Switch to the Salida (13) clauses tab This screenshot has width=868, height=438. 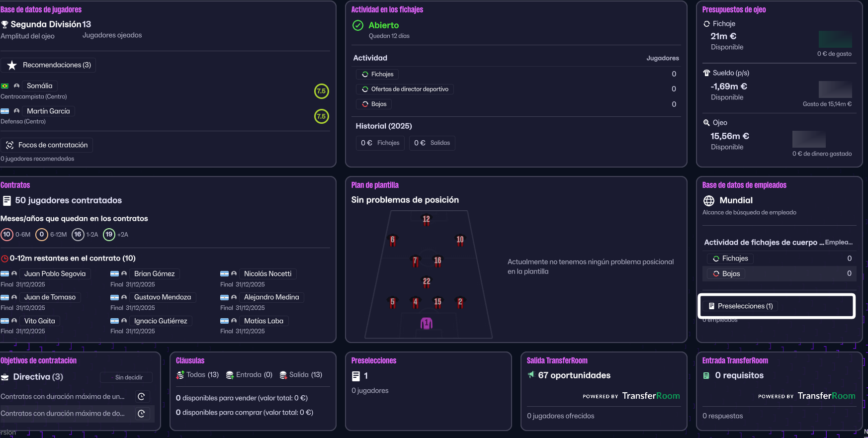[x=301, y=375]
